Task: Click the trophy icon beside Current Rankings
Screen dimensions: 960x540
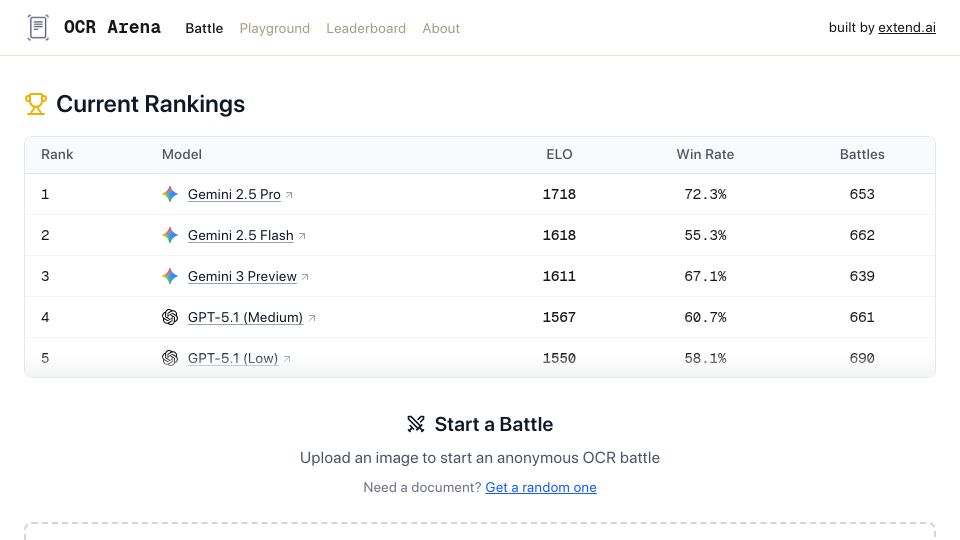Action: pos(36,104)
